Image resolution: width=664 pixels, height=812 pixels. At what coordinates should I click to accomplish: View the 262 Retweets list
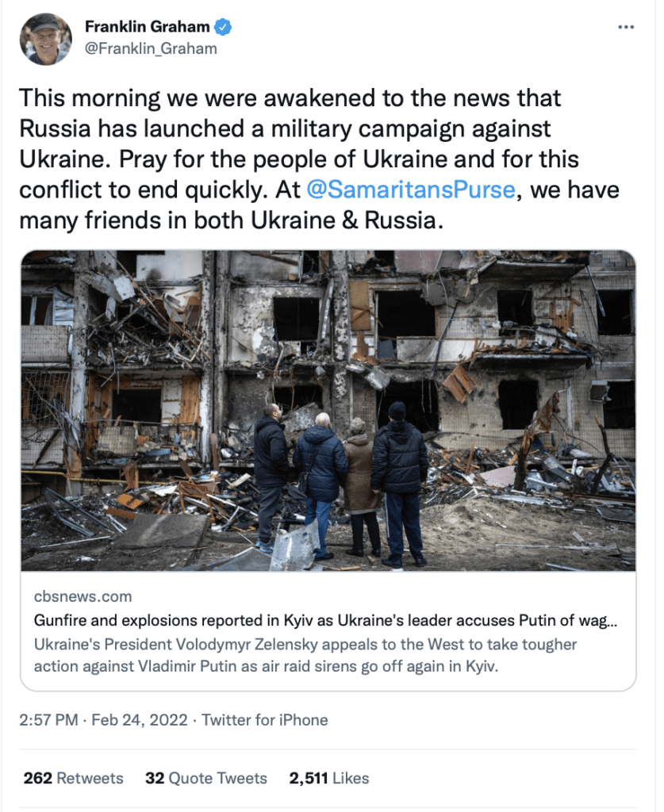(74, 778)
